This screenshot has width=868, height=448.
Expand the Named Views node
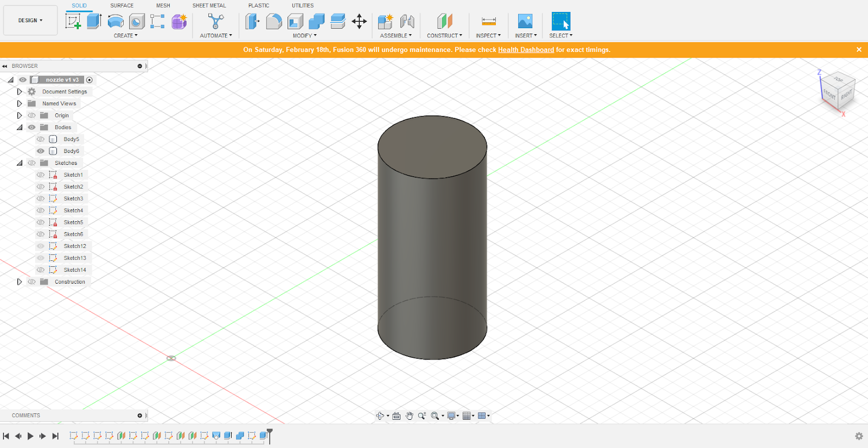20,104
